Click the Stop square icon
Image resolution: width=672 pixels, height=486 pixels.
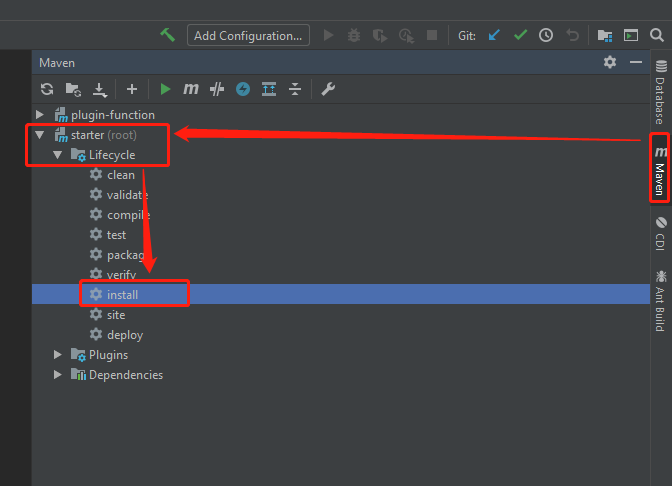(432, 35)
